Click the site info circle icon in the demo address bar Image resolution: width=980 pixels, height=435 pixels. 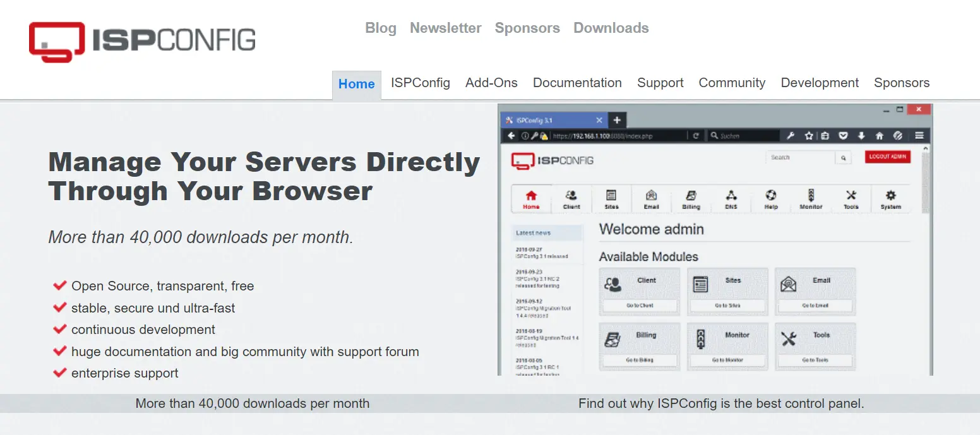[x=525, y=136]
